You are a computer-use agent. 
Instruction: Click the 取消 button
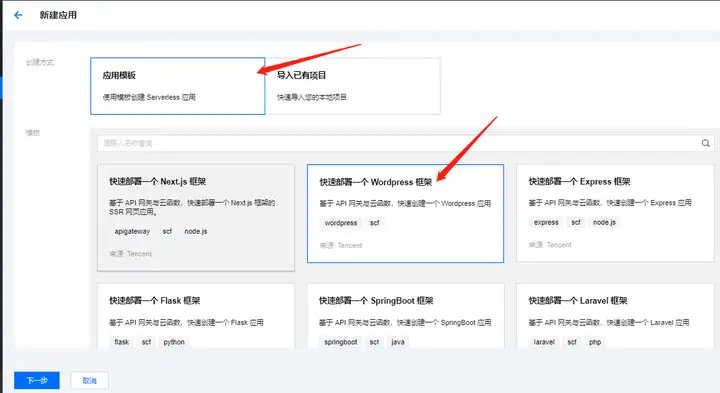[90, 380]
